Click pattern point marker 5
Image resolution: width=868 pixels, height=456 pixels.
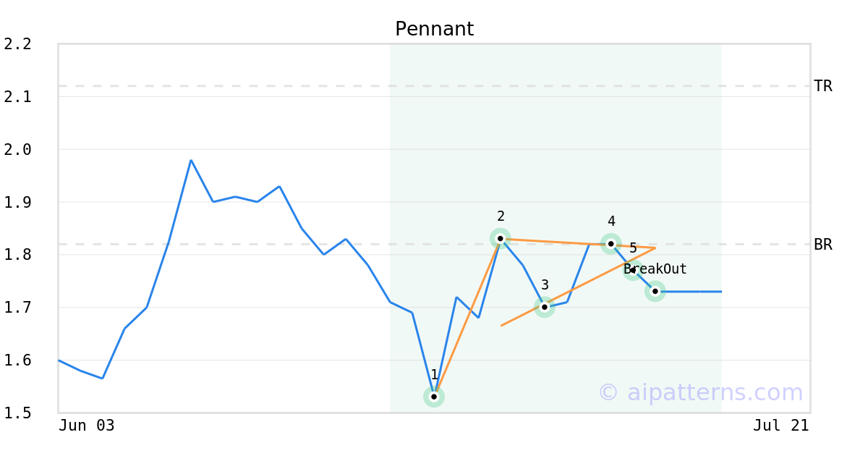pyautogui.click(x=633, y=270)
